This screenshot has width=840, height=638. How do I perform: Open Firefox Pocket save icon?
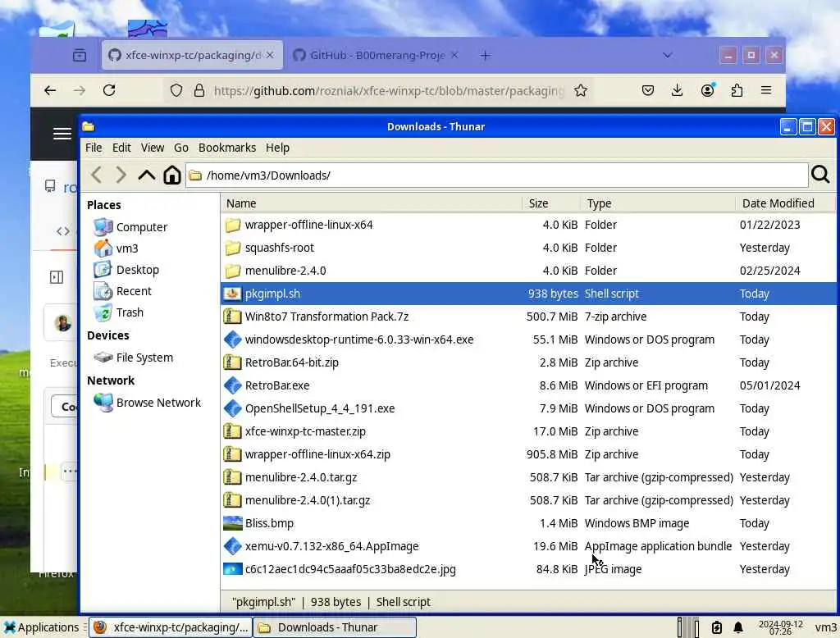click(648, 90)
